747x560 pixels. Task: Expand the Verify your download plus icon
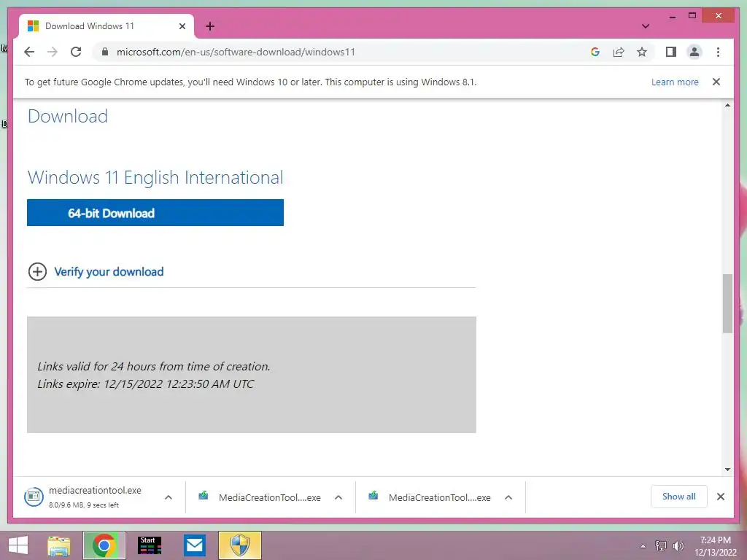point(38,272)
